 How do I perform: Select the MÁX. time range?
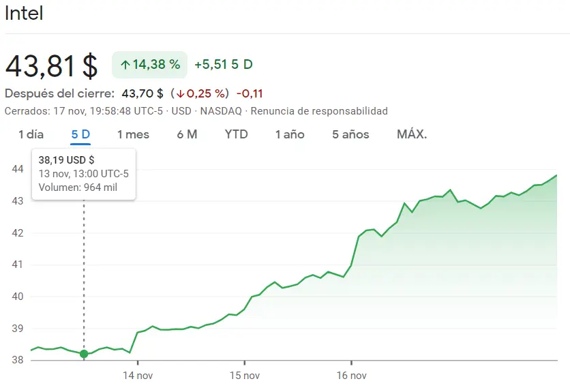(412, 134)
